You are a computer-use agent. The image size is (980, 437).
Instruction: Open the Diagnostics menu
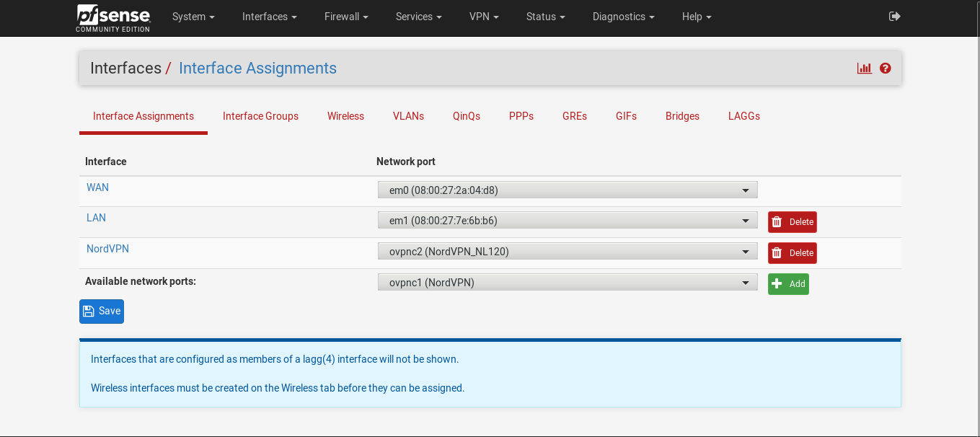(x=623, y=17)
